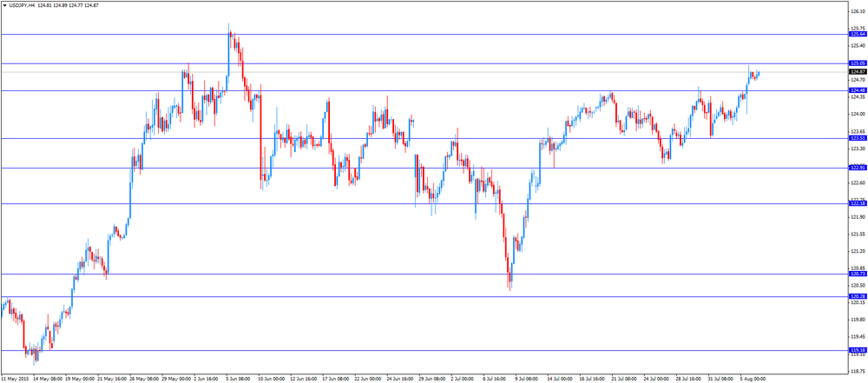Select the USDJPY,H4 chart title text
This screenshot has height=383, width=868.
(x=22, y=4)
